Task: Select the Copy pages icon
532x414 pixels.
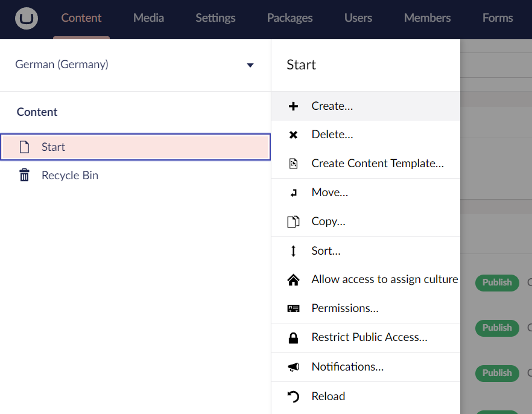Action: click(293, 221)
